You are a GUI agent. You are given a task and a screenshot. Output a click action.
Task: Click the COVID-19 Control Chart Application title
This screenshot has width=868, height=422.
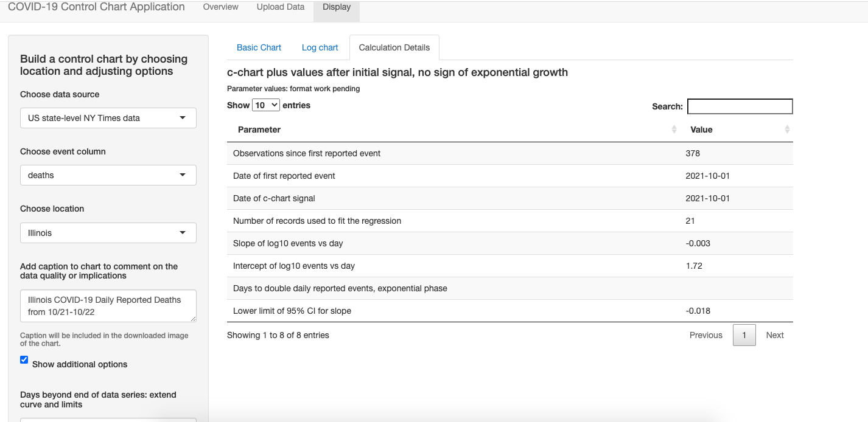(96, 7)
